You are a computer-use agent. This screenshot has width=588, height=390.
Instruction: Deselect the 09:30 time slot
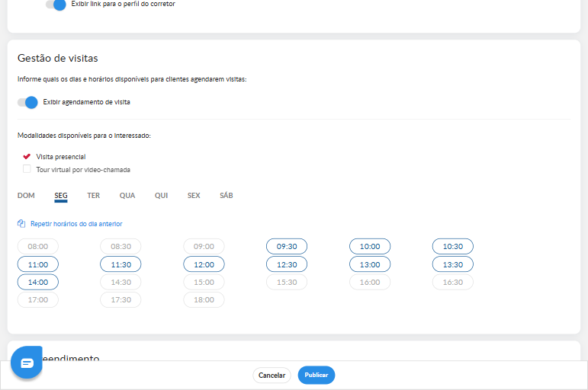click(287, 247)
